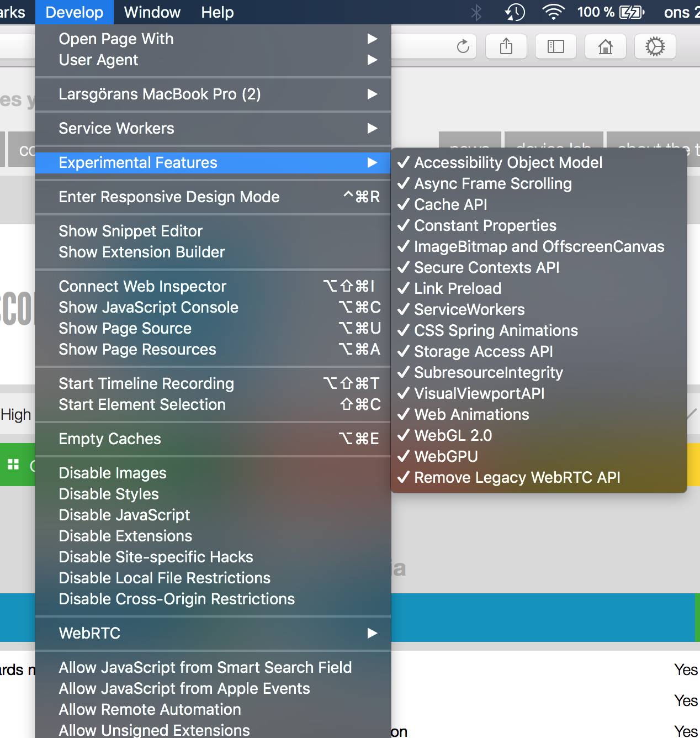Expand the User Agent submenu

(213, 60)
